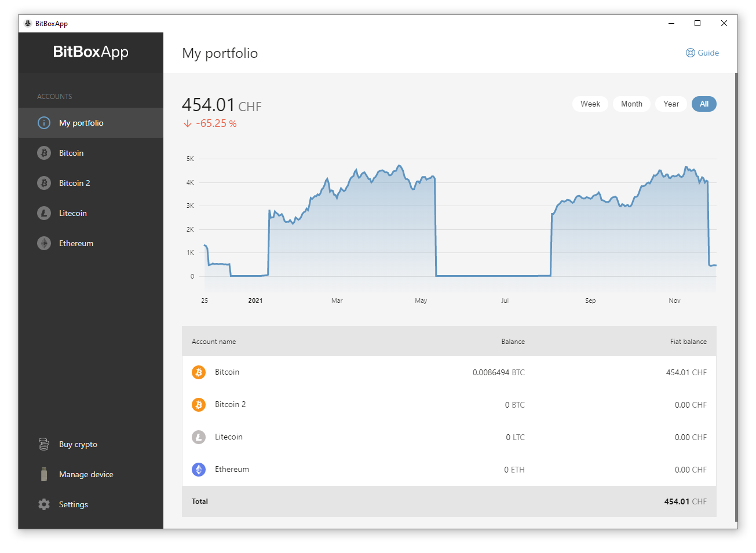Show the Year chart range
Screen dimensions: 756x553
point(671,104)
